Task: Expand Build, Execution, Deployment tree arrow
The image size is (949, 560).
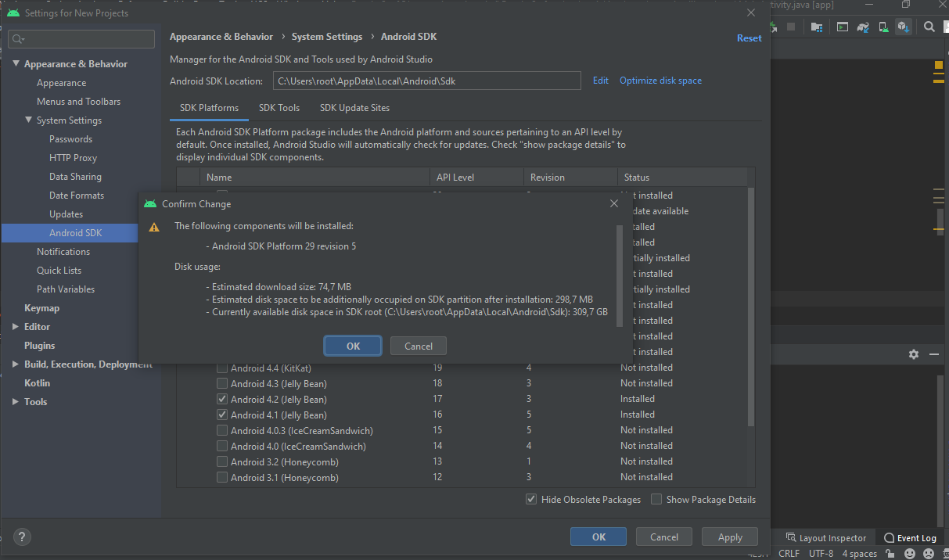Action: pyautogui.click(x=16, y=364)
